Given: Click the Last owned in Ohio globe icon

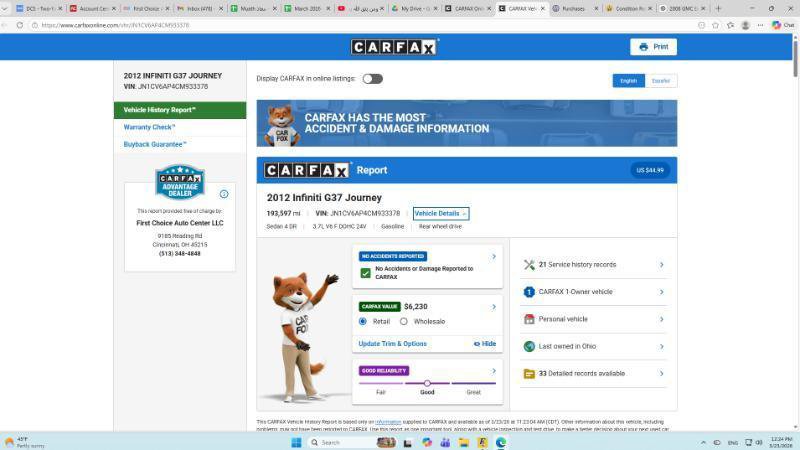Looking at the screenshot, I should (x=529, y=346).
